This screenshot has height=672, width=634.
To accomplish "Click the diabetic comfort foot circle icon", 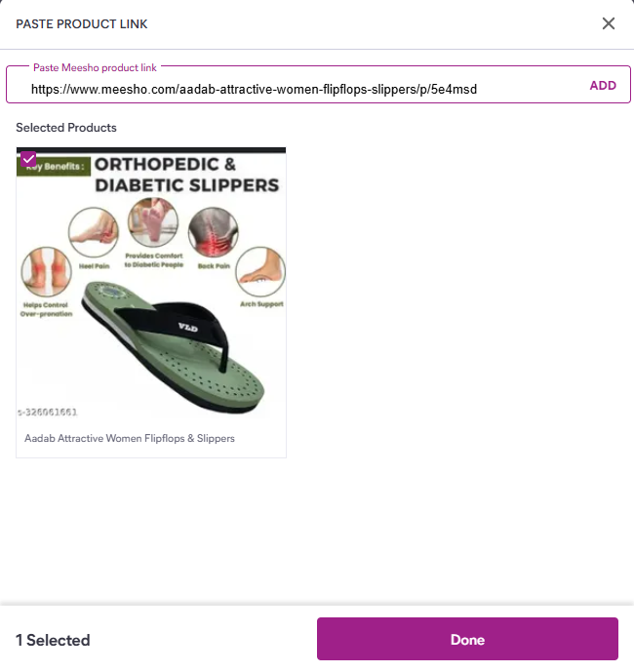I will pyautogui.click(x=153, y=222).
